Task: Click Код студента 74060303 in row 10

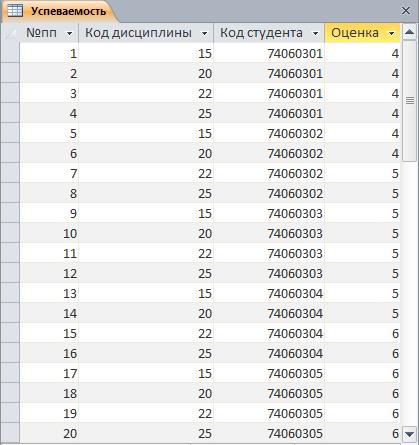Action: click(x=269, y=233)
